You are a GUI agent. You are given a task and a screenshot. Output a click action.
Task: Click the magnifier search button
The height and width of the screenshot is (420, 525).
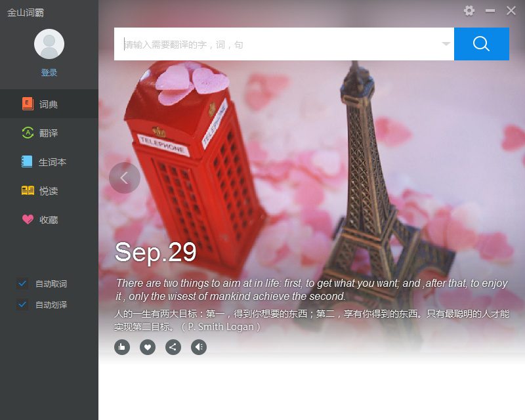481,44
